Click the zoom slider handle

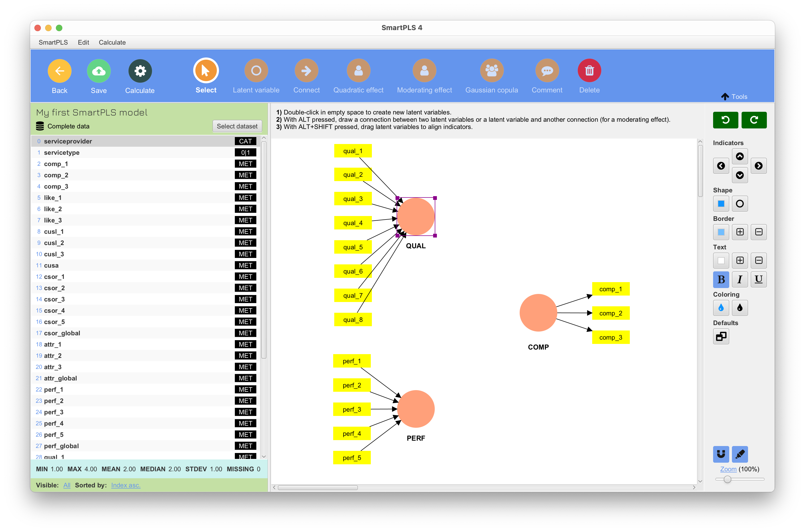coord(727,479)
